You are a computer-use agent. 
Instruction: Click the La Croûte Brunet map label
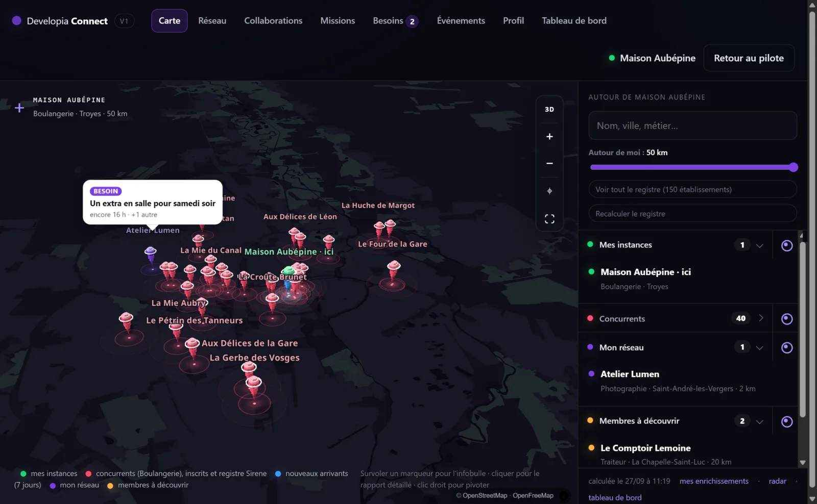click(x=273, y=276)
